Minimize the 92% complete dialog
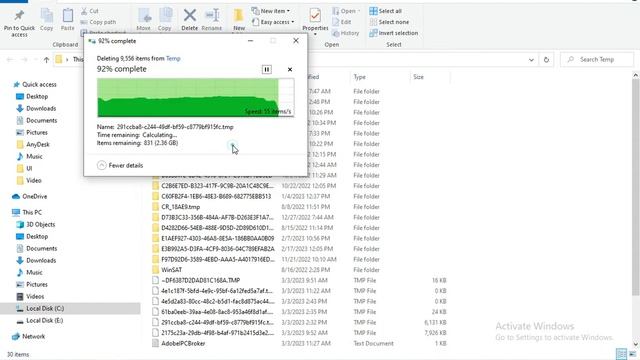The image size is (640, 360). pyautogui.click(x=251, y=41)
